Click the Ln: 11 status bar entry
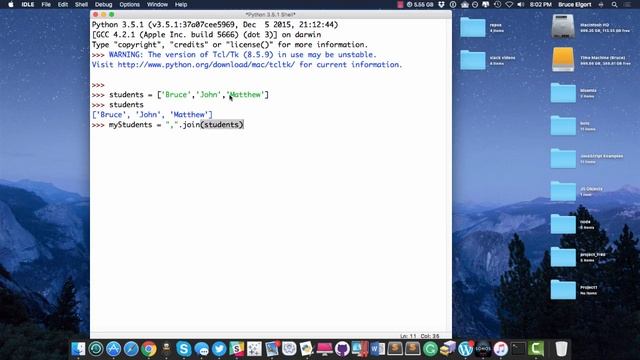Viewport: 640px width, 360px height. [408, 336]
